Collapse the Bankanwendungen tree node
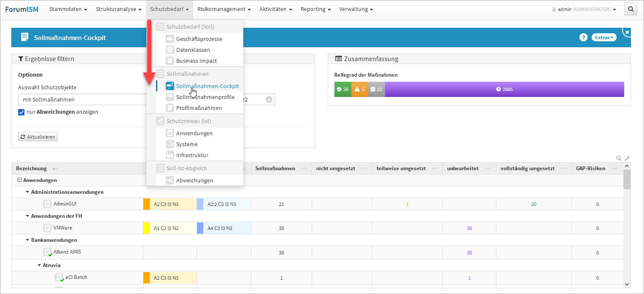 [x=28, y=240]
